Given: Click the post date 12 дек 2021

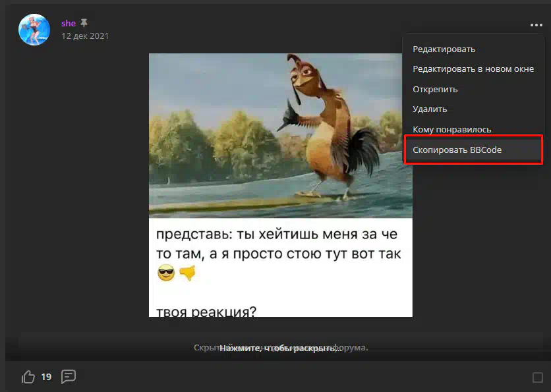Looking at the screenshot, I should tap(85, 36).
